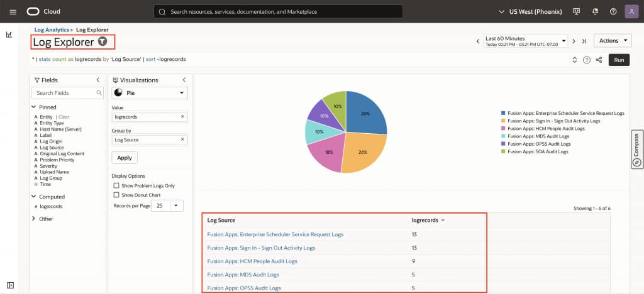Remove Log Source from Group by

pos(182,140)
